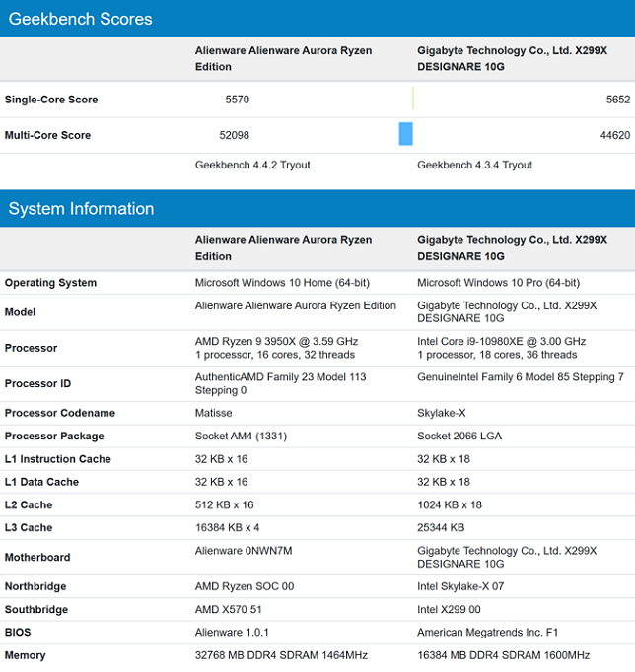Click Geekbench 4.3.4 Tryout text
Viewport: 635px width, 672px height.
click(474, 165)
